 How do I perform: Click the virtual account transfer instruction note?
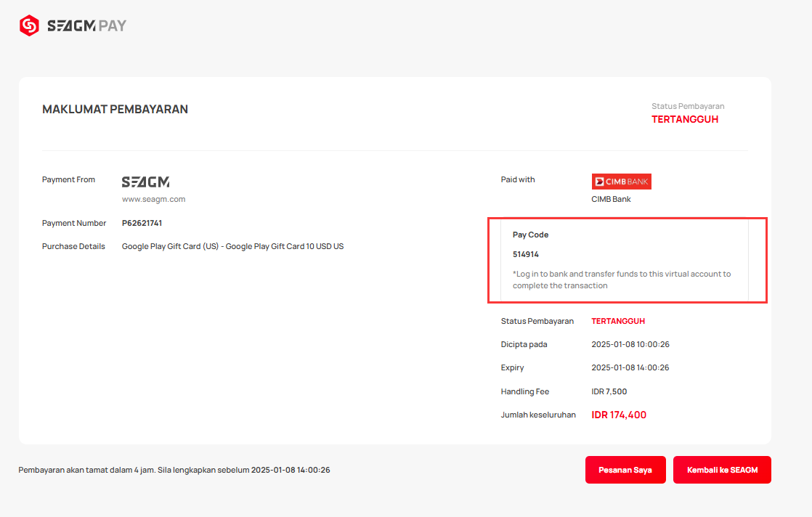coord(622,280)
